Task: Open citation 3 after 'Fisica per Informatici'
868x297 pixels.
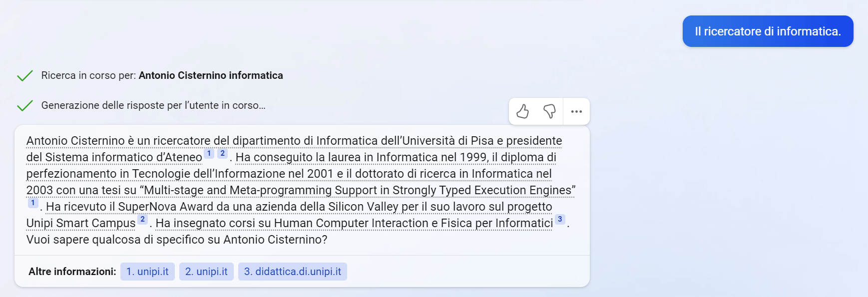Action: coord(560,220)
